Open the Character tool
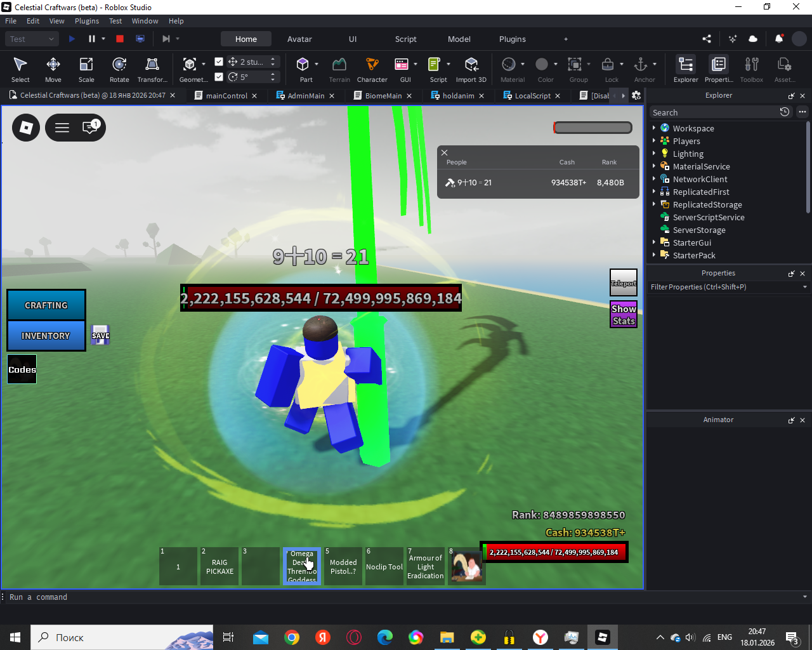 coord(372,69)
